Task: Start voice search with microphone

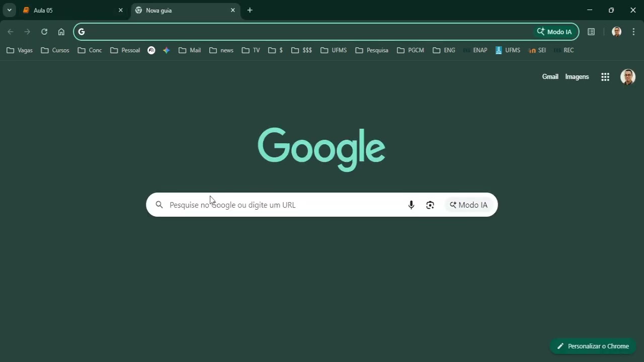Action: pos(411,205)
